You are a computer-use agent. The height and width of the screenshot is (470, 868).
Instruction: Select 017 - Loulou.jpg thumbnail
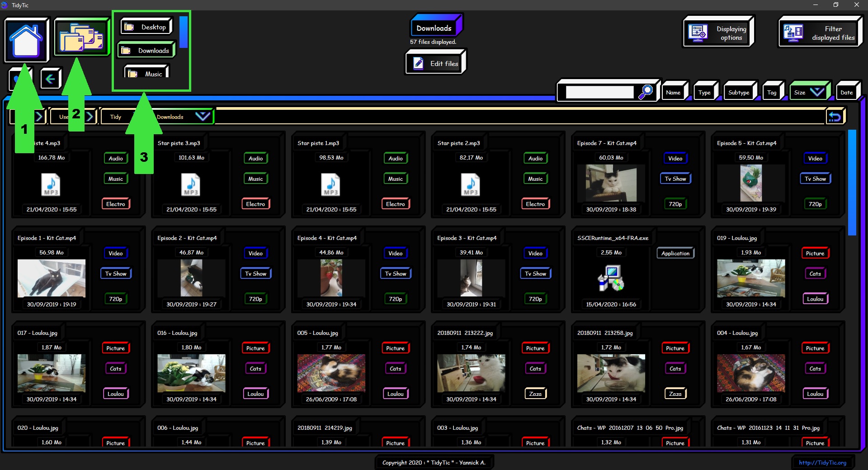point(52,373)
